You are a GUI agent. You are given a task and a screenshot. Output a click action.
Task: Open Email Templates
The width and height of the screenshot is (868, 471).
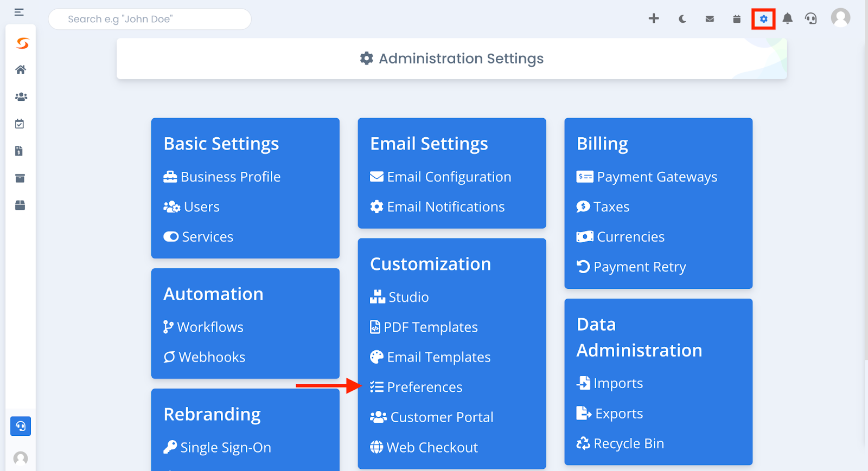pyautogui.click(x=430, y=357)
